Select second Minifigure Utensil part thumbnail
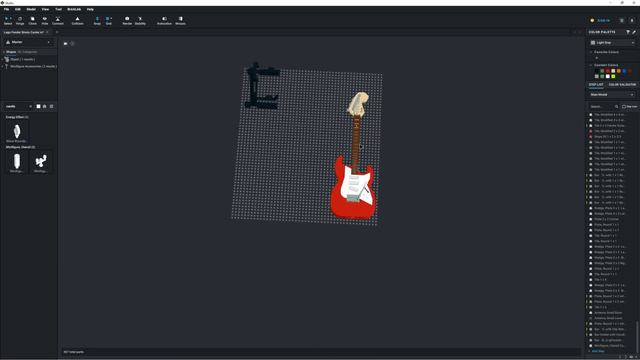Image resolution: width=640 pixels, height=360 pixels. [x=40, y=162]
